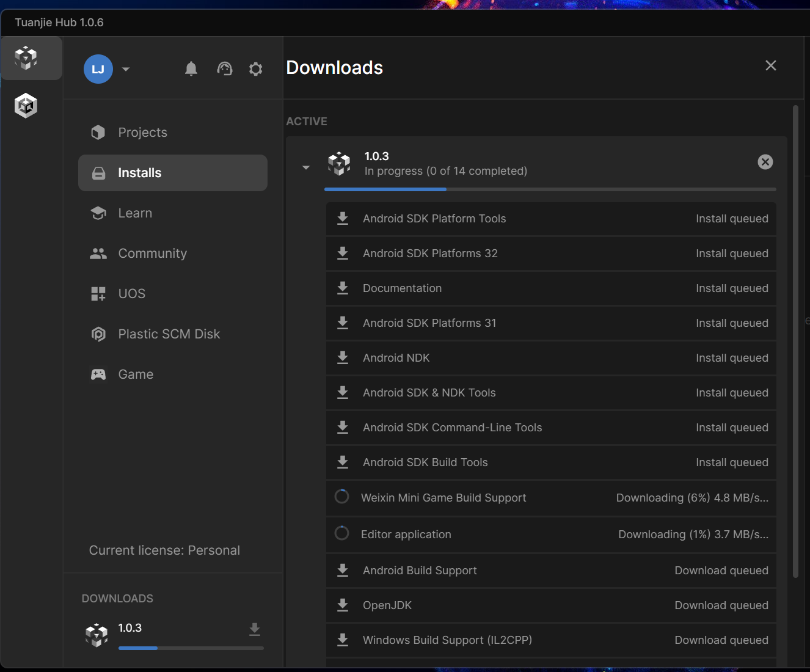Click download icon for Android Build Support

tap(343, 571)
